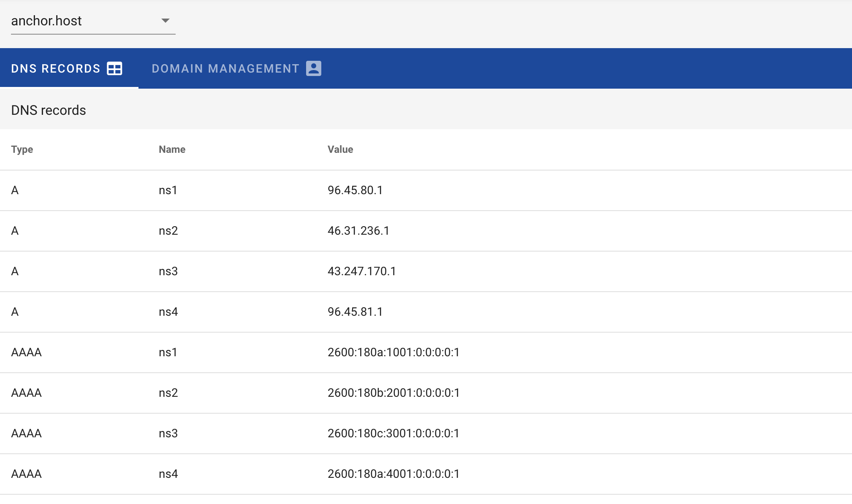Click ns1 name in the 96.45.80.1 row
Image resolution: width=852 pixels, height=504 pixels.
(168, 190)
